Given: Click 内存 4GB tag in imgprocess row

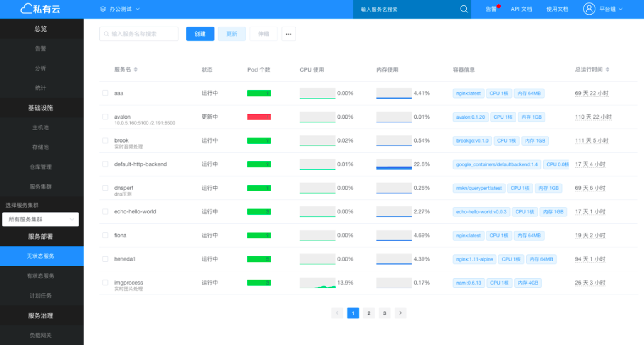Looking at the screenshot, I should [x=528, y=283].
